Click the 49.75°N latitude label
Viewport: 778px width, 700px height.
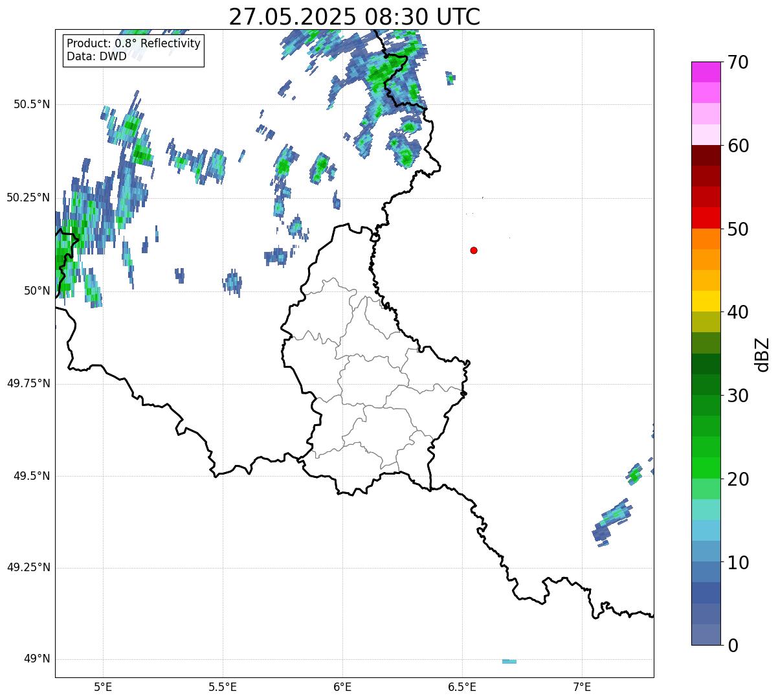28,383
